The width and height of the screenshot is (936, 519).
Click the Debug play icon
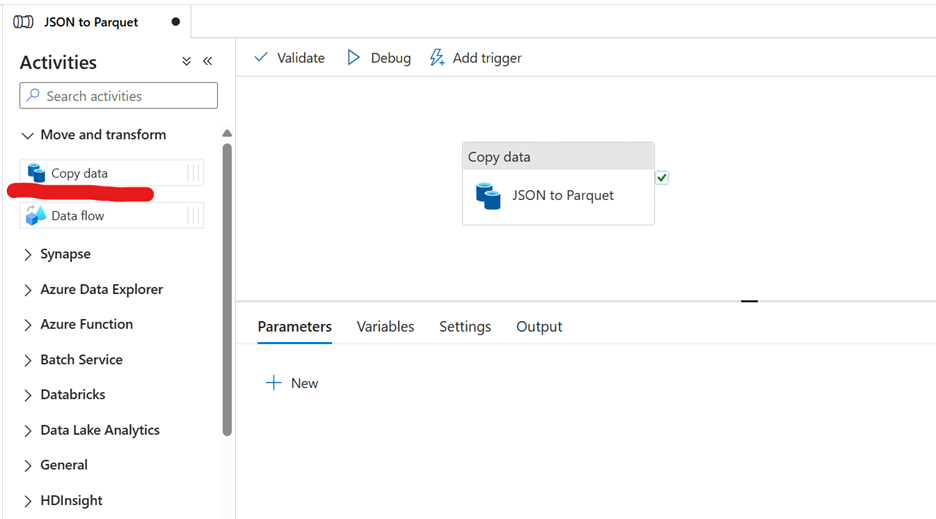point(353,58)
